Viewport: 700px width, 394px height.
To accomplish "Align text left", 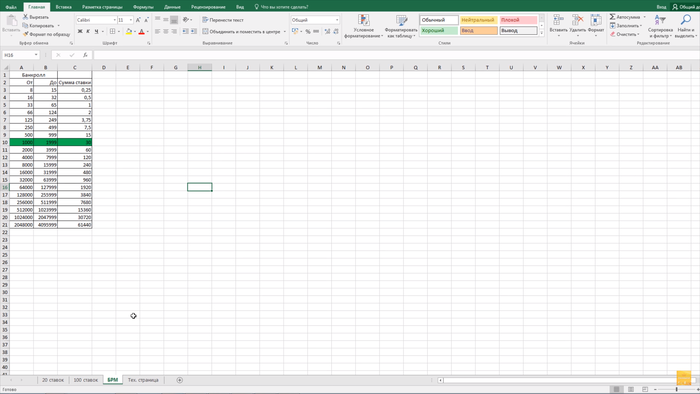I will coord(158,32).
